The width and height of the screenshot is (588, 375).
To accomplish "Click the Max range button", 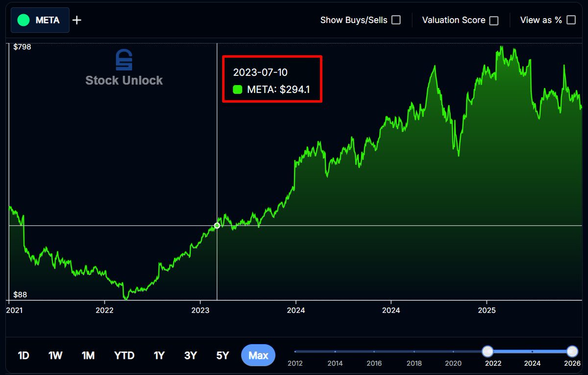I will [258, 355].
